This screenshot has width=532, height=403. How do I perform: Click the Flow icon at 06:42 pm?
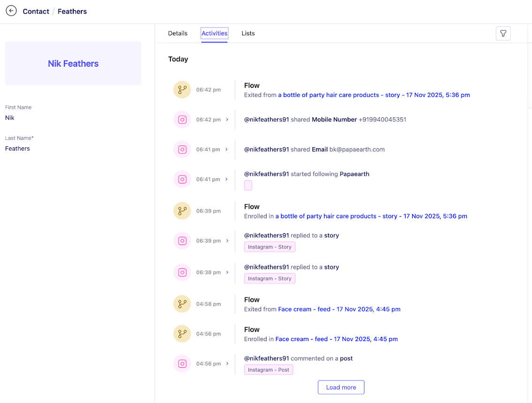(182, 90)
